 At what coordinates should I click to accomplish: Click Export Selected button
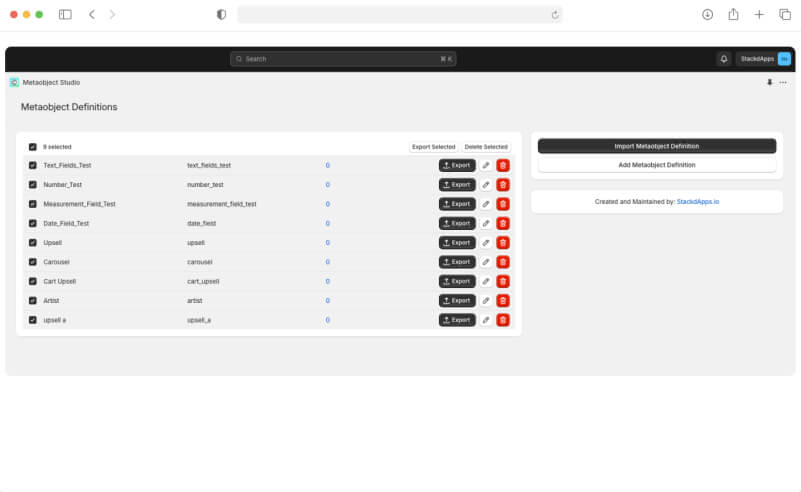(x=433, y=147)
